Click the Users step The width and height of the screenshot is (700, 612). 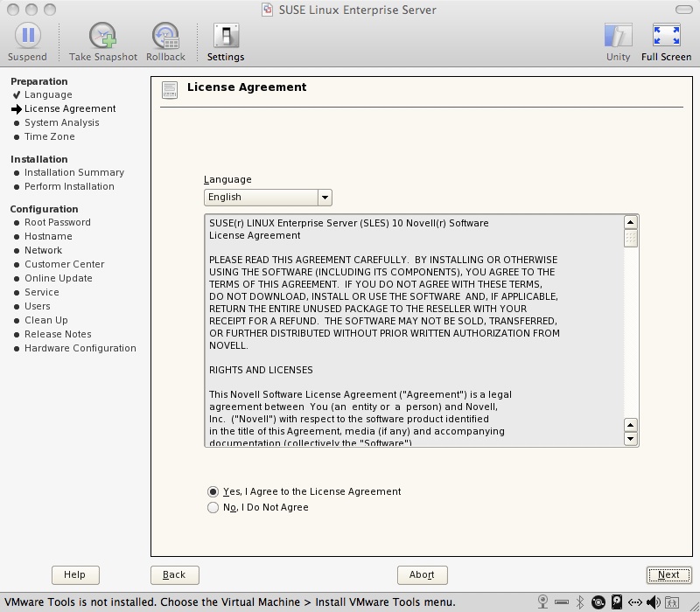coord(38,306)
